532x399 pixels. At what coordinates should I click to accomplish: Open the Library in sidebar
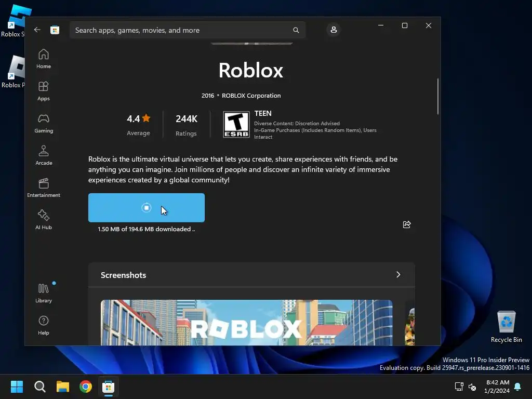44,293
